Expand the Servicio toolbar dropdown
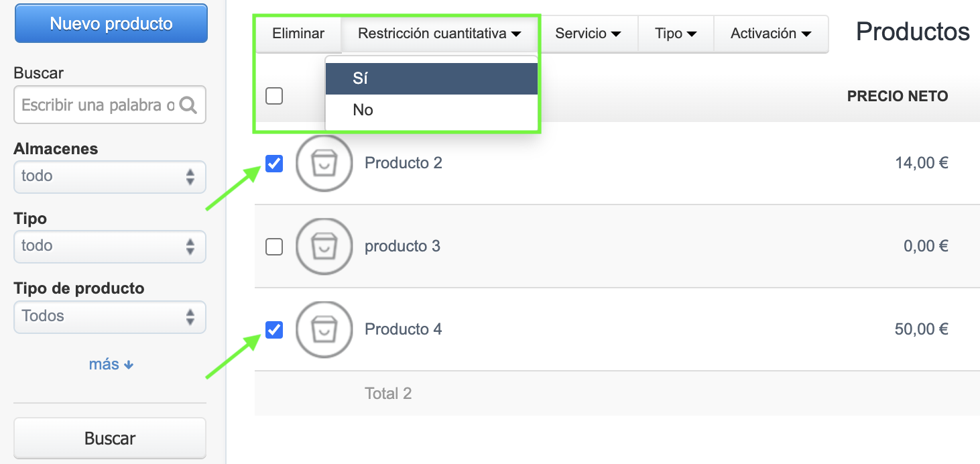Image resolution: width=980 pixels, height=464 pixels. click(x=587, y=34)
